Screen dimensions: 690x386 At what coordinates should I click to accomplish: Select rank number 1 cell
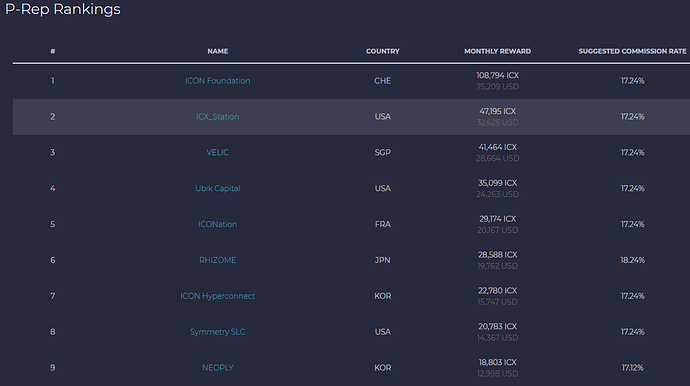pos(53,81)
